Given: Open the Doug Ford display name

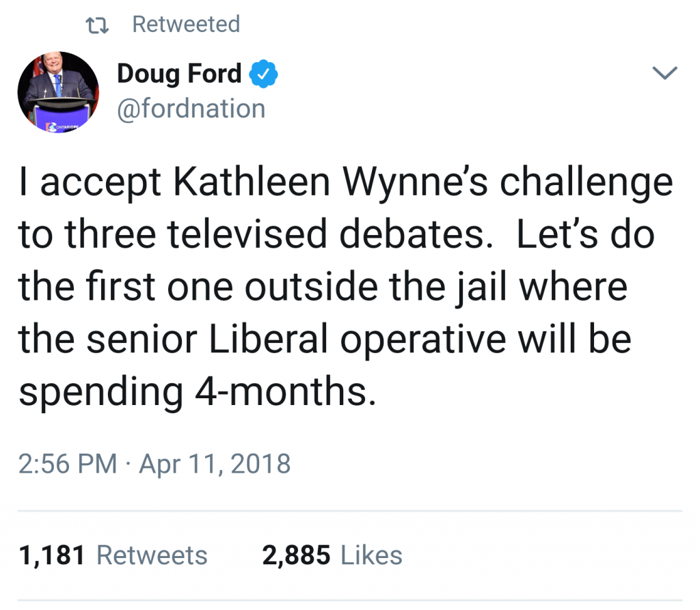Looking at the screenshot, I should [x=179, y=74].
